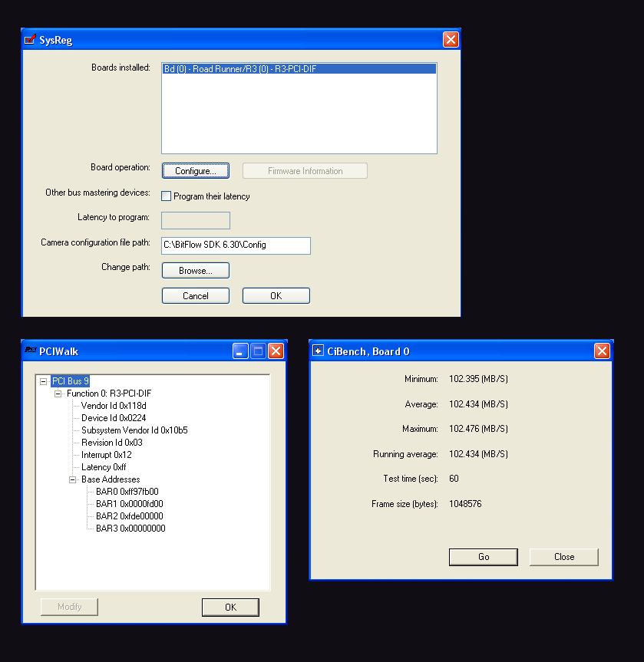Close the SysReg window
Image resolution: width=644 pixels, height=662 pixels.
click(451, 40)
